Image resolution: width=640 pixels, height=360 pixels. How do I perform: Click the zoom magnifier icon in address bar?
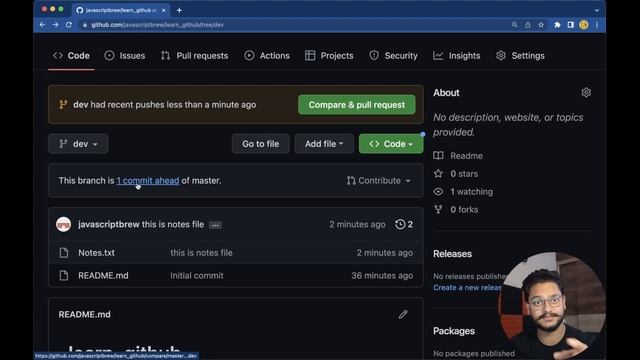point(515,25)
